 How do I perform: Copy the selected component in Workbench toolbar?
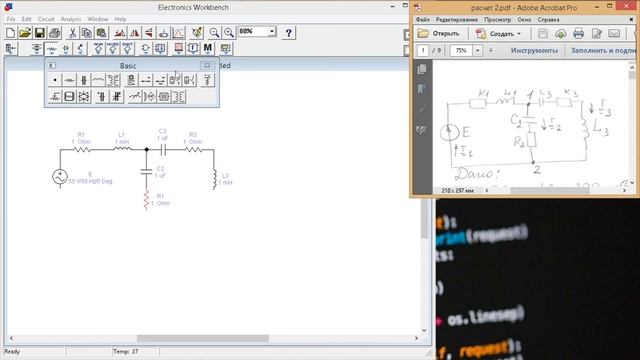click(87, 33)
